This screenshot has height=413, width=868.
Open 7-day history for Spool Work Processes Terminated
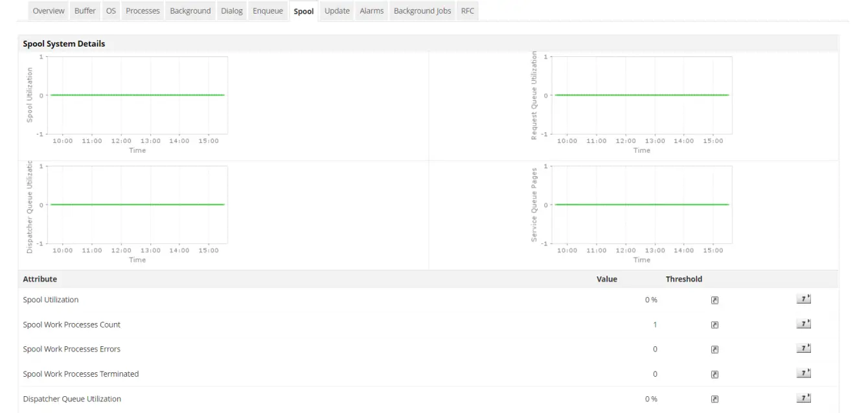pyautogui.click(x=803, y=372)
